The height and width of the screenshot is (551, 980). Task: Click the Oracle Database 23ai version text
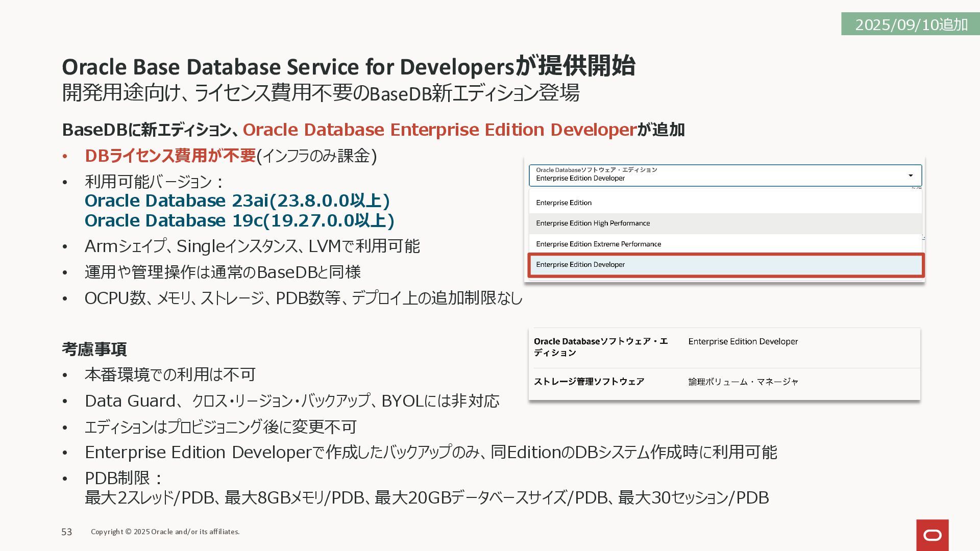[237, 201]
